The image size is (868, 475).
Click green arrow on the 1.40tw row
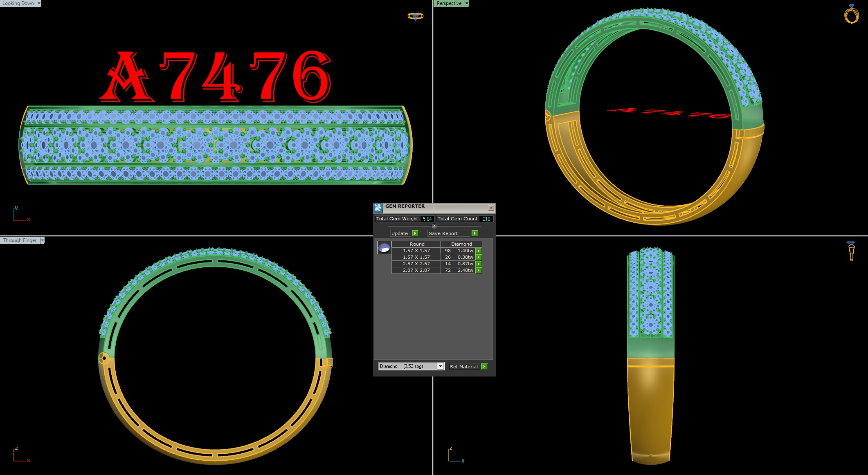[479, 251]
